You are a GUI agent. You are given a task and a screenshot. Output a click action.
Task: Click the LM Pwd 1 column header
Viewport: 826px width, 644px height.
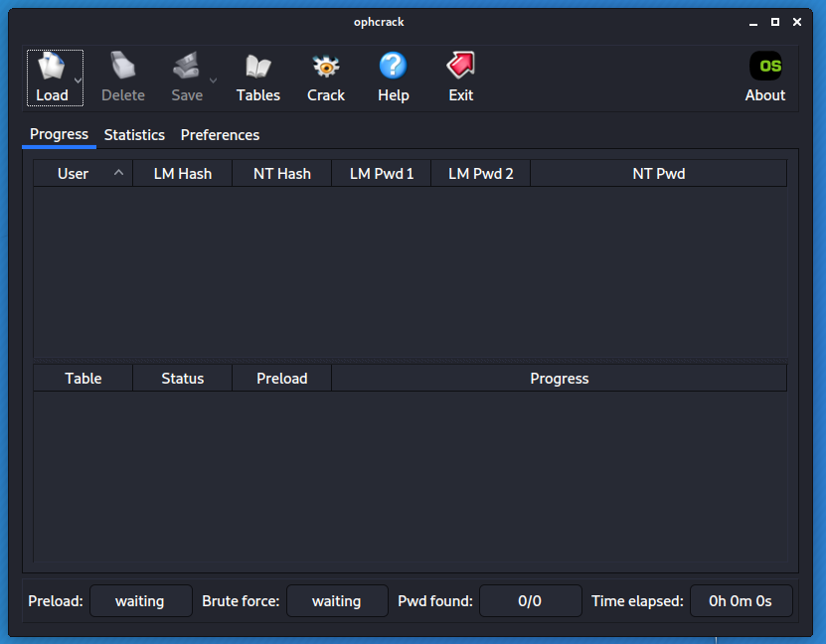click(381, 174)
